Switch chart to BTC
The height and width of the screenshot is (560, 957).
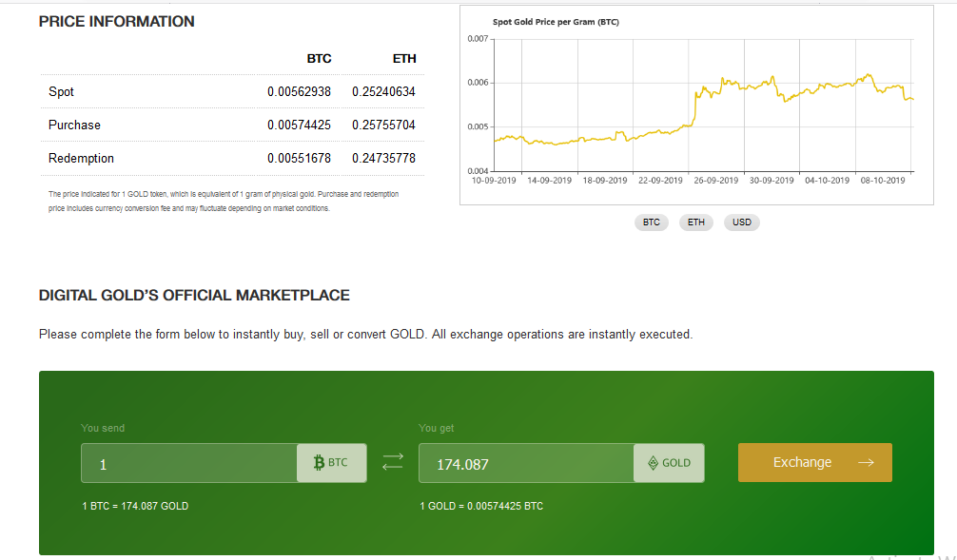[652, 222]
